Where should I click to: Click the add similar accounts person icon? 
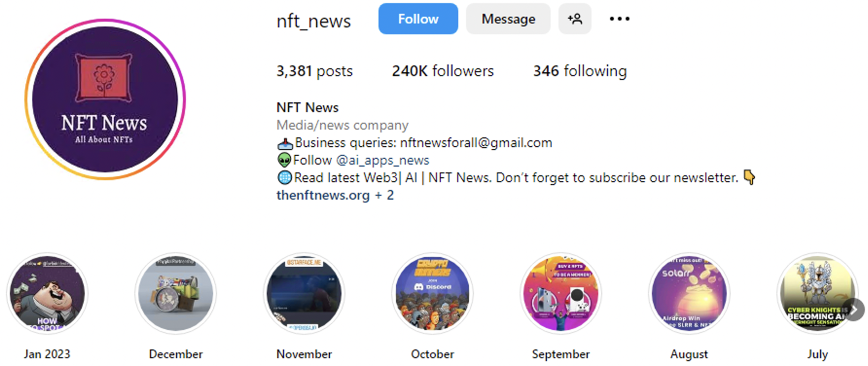click(575, 19)
